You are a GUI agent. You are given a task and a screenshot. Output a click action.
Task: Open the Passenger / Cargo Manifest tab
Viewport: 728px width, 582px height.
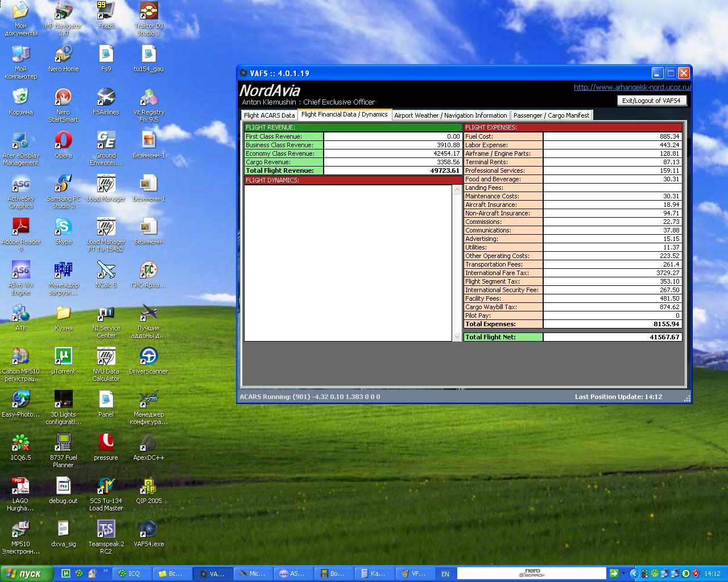point(552,115)
